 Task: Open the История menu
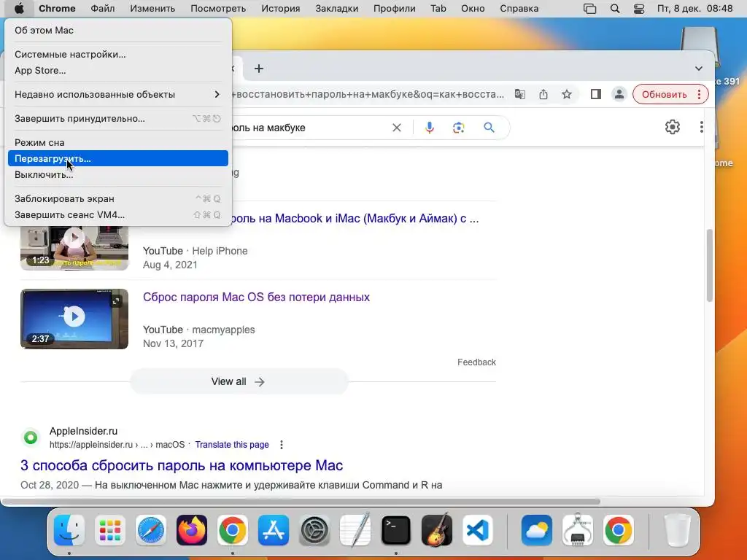pyautogui.click(x=281, y=9)
